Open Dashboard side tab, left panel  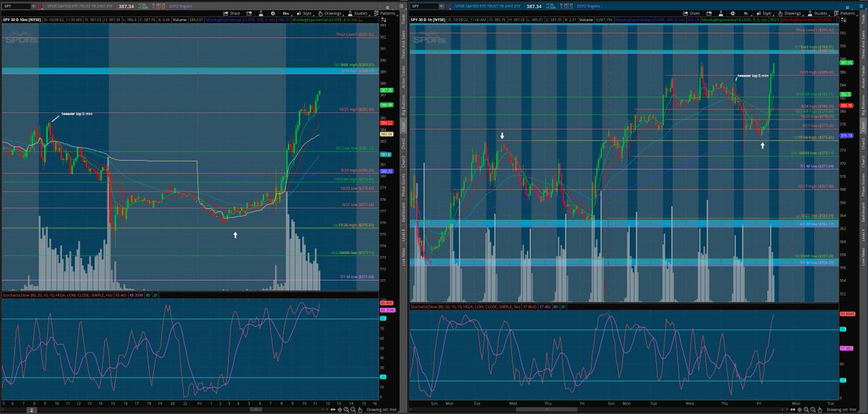click(x=403, y=212)
